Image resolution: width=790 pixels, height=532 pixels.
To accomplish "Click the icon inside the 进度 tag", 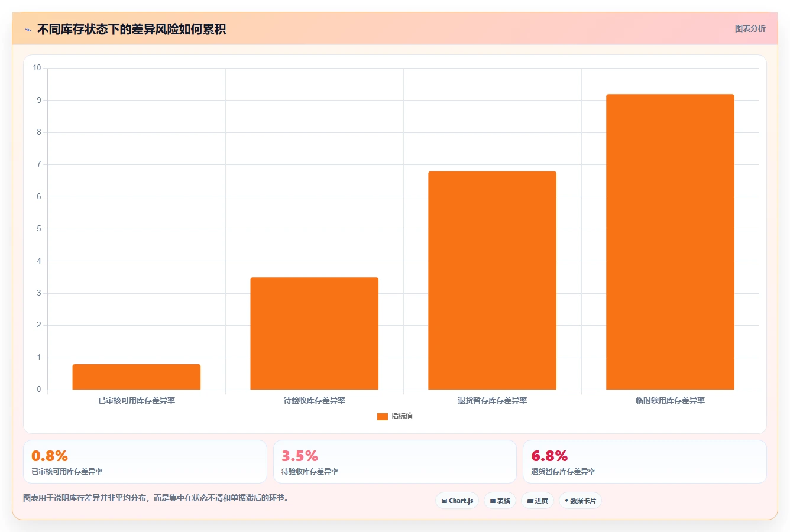I will tap(530, 501).
